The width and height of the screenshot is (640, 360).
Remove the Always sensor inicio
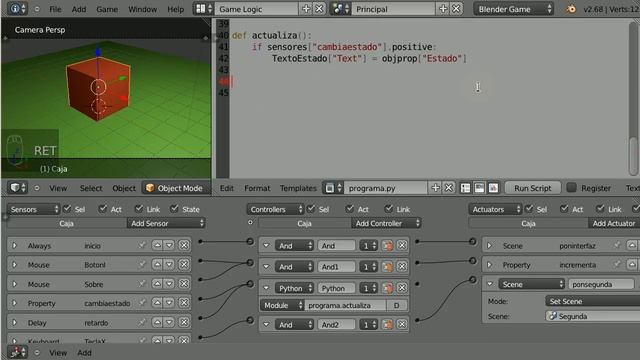click(184, 245)
